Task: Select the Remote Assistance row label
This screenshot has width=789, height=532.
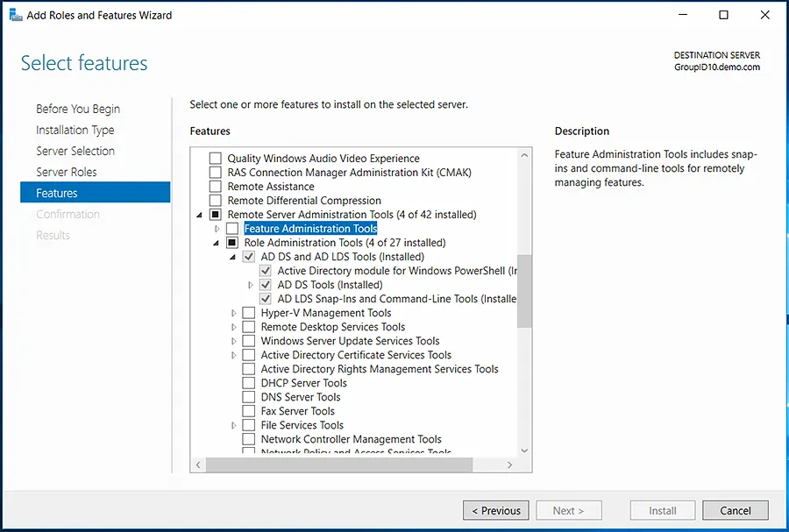Action: [271, 187]
